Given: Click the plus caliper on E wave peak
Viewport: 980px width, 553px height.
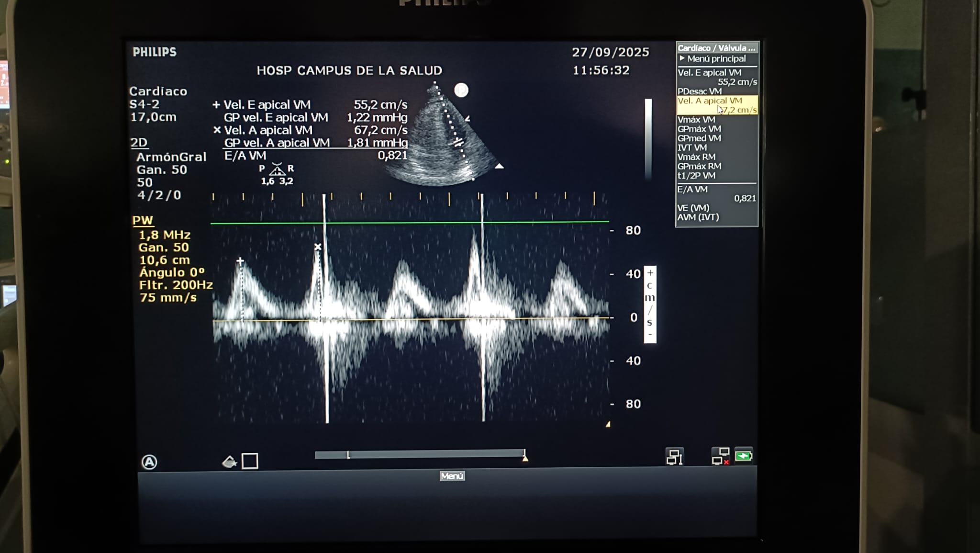Looking at the screenshot, I should [x=240, y=261].
